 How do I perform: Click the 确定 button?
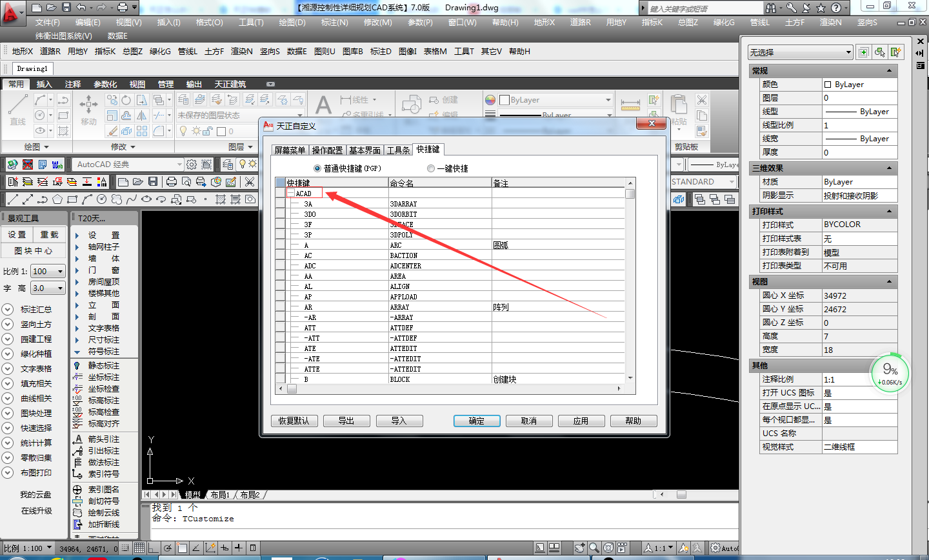(x=477, y=421)
